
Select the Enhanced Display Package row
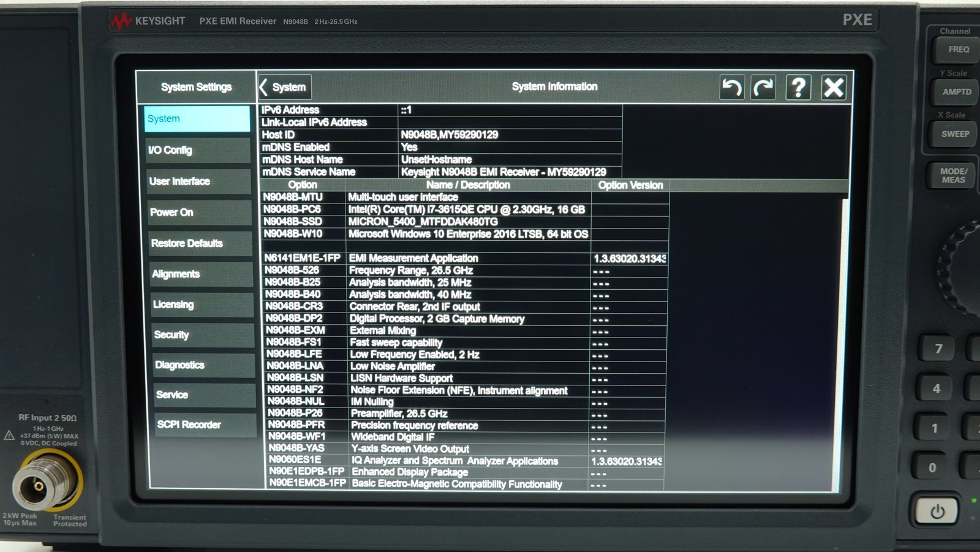pos(465,472)
